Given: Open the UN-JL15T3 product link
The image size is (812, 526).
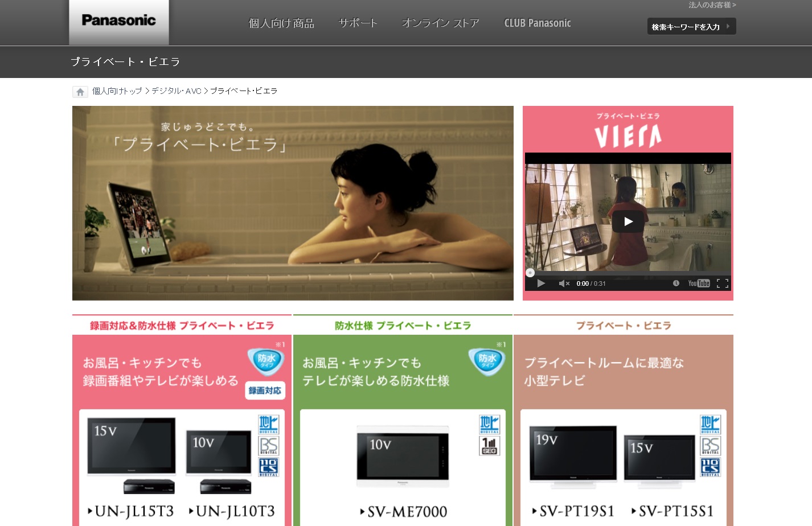Looking at the screenshot, I should pyautogui.click(x=131, y=511).
